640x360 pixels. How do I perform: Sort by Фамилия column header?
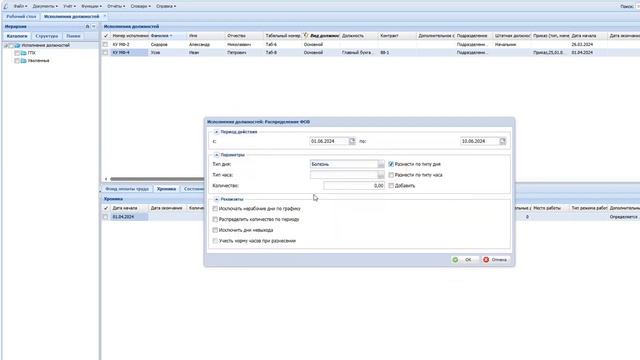click(x=167, y=36)
